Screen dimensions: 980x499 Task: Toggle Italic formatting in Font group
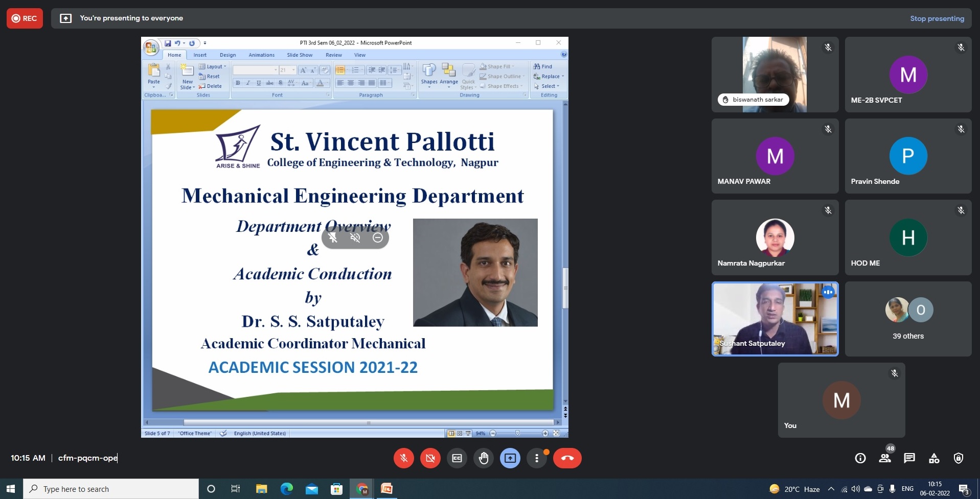(248, 83)
